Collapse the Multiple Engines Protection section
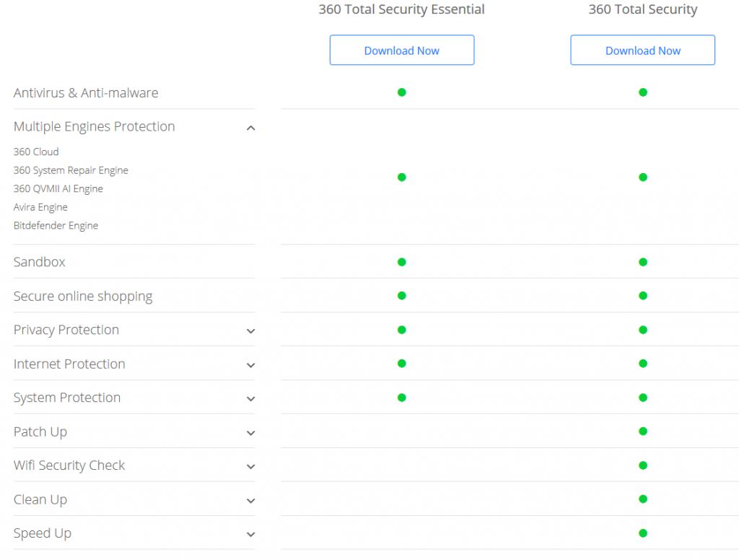This screenshot has height=560, width=739. [250, 128]
